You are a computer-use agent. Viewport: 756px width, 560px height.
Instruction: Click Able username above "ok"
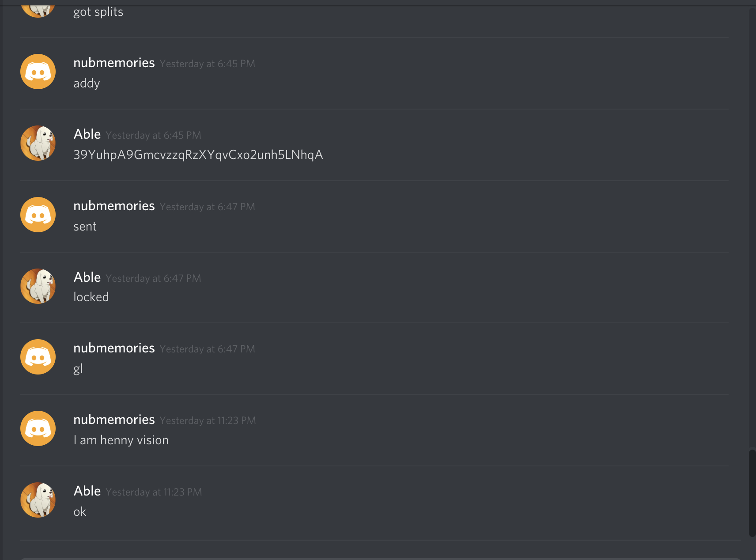[87, 491]
